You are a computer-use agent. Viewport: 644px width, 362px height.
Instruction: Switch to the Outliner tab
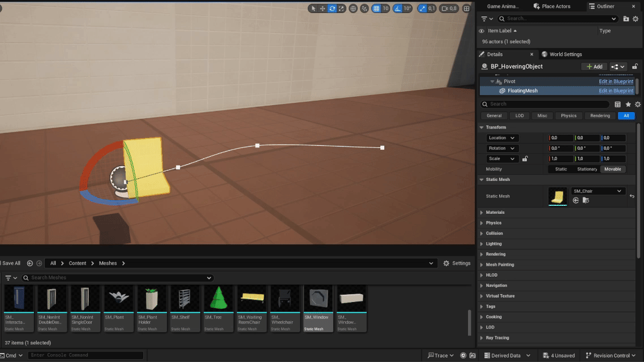coord(602,6)
